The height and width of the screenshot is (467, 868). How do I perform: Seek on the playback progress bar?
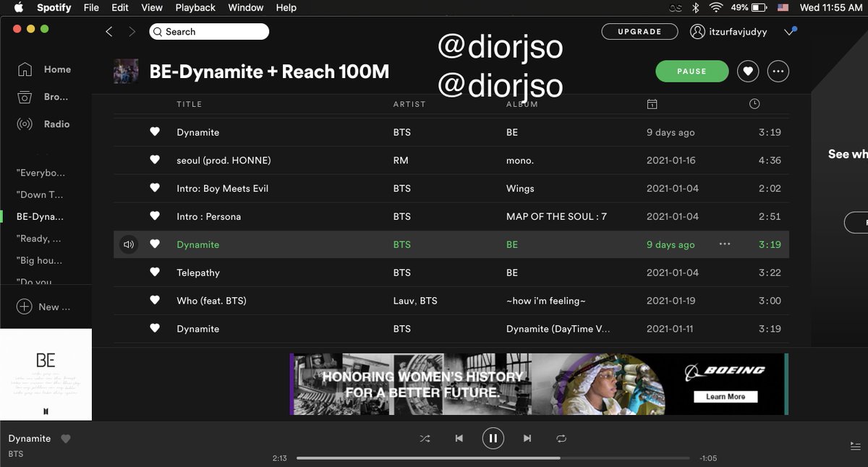(494, 458)
